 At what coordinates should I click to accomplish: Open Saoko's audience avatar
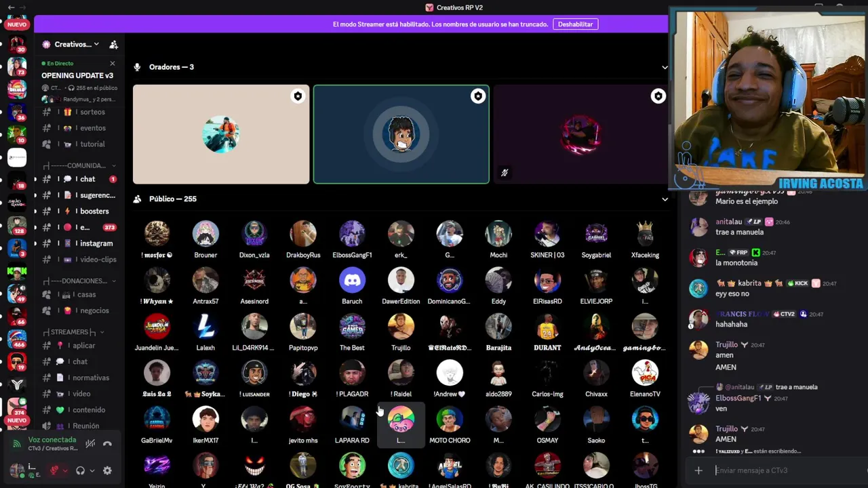pyautogui.click(x=596, y=419)
